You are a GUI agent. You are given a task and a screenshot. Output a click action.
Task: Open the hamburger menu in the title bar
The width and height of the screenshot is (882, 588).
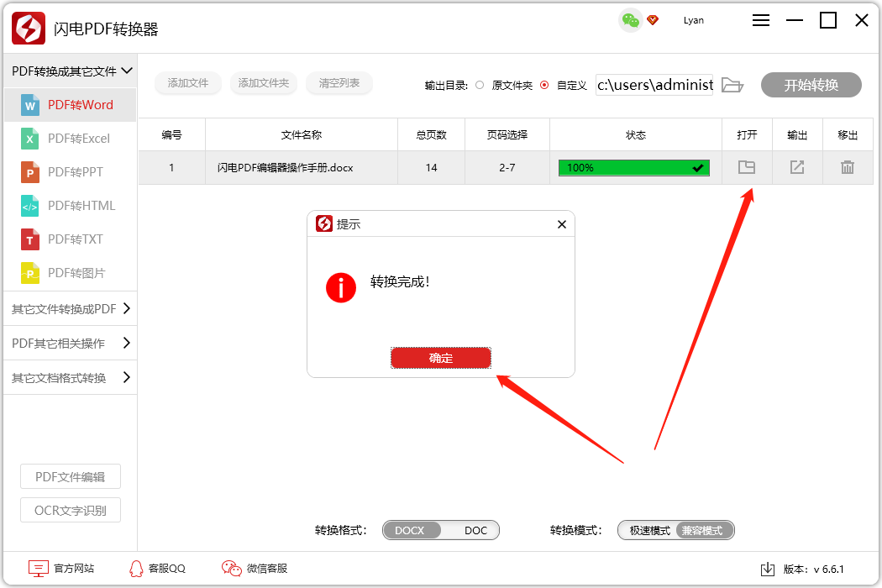761,21
